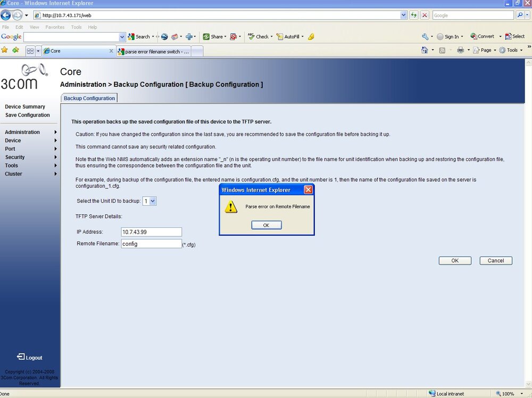
Task: Open the Favorites menu
Action: 55,27
